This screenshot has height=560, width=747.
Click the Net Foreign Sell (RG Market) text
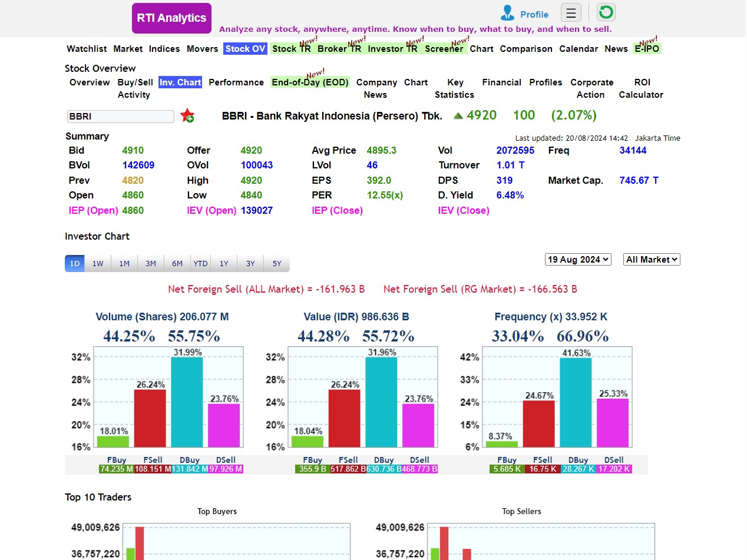(480, 289)
